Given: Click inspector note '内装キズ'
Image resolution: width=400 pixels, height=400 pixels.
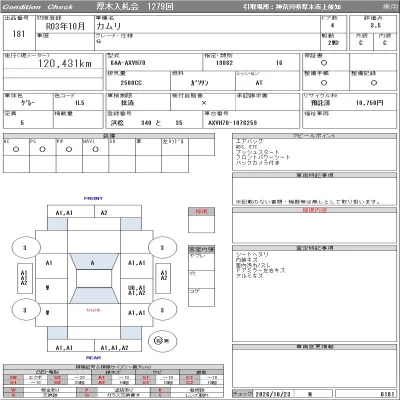Looking at the screenshot, I should (x=247, y=260).
